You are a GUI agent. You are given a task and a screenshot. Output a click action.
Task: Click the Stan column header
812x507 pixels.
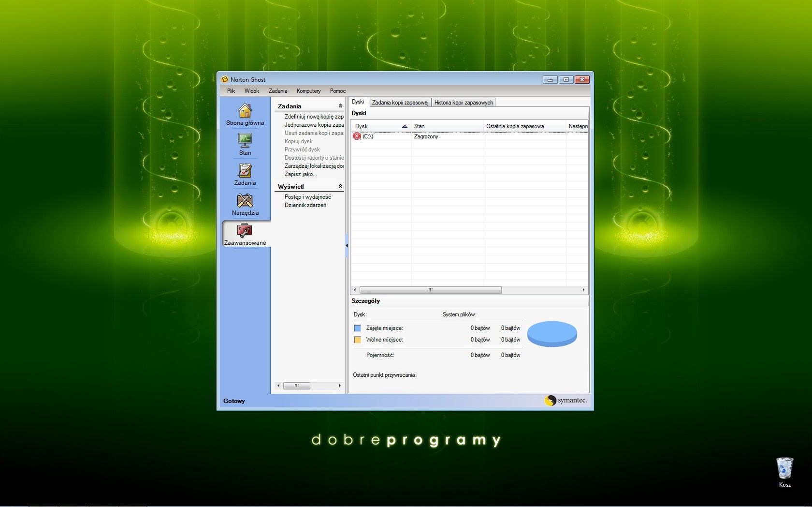(447, 126)
